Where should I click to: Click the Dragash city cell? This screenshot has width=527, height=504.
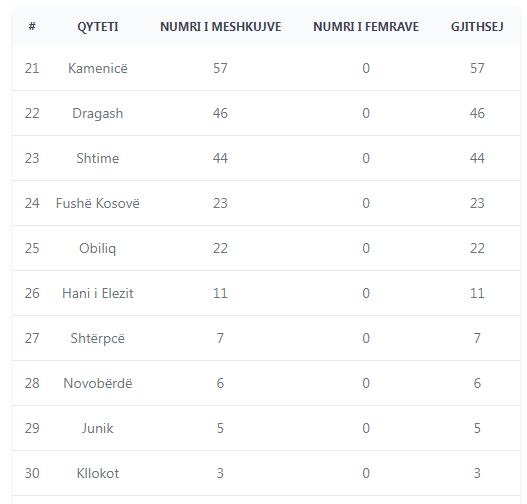pos(97,113)
